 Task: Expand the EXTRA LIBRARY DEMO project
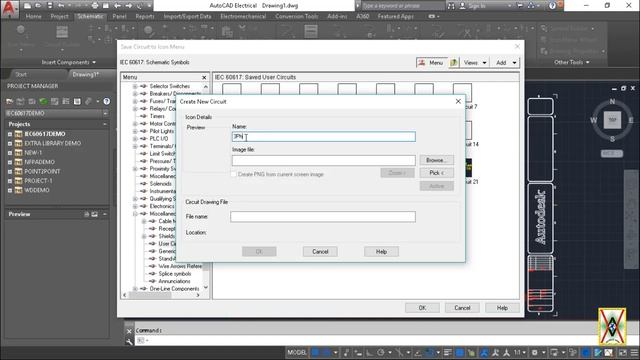coord(10,143)
